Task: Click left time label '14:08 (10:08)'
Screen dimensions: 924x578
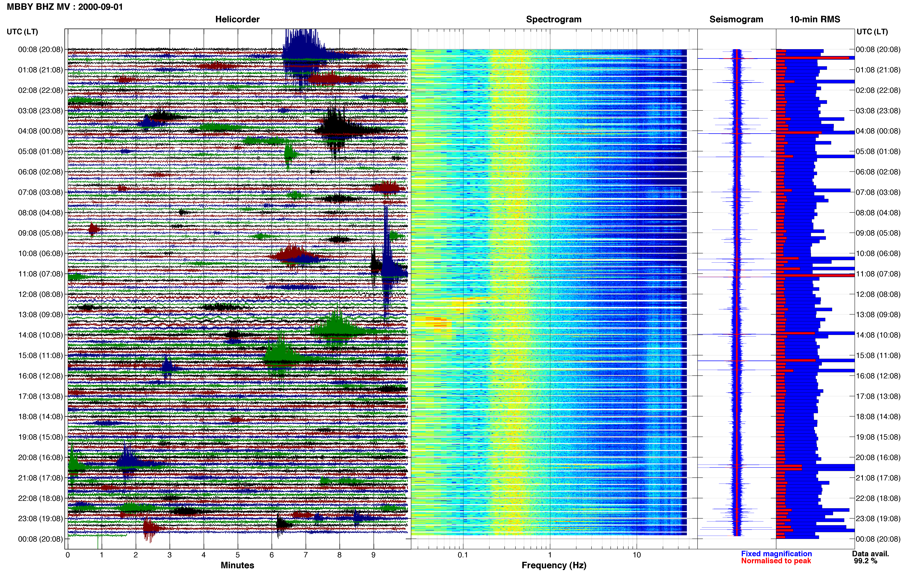Action: (40, 335)
